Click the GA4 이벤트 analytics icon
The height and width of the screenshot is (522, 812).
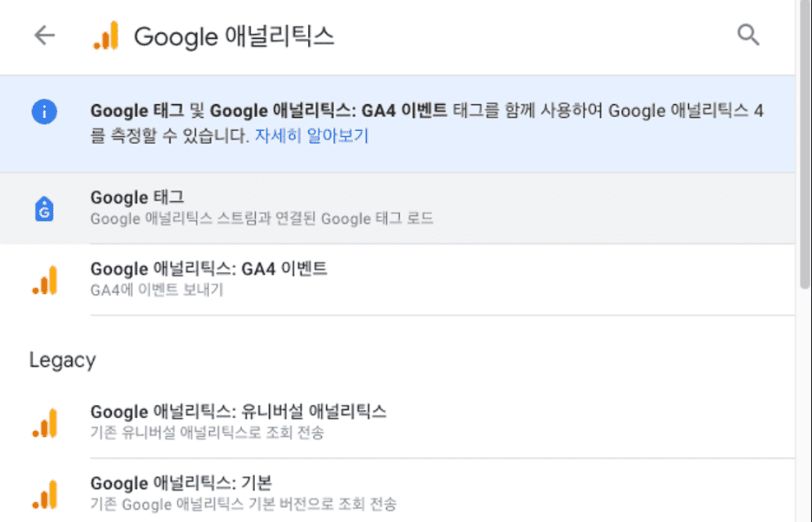tap(43, 279)
